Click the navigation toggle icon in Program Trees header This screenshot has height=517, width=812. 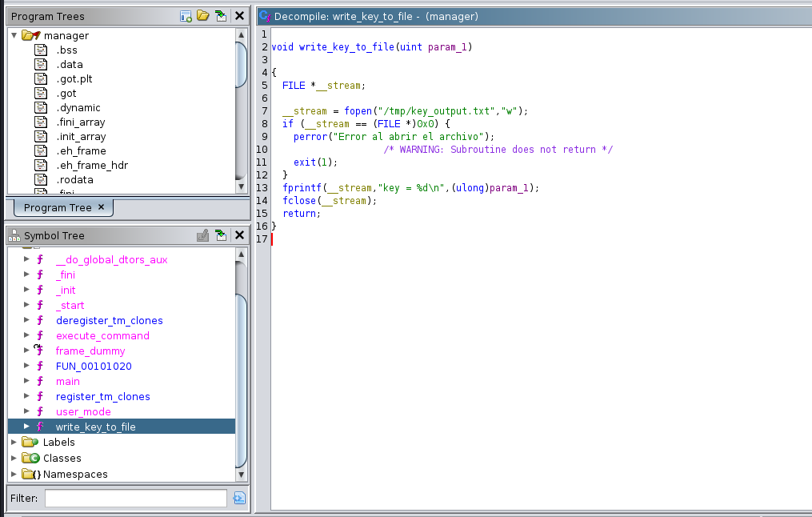click(221, 16)
